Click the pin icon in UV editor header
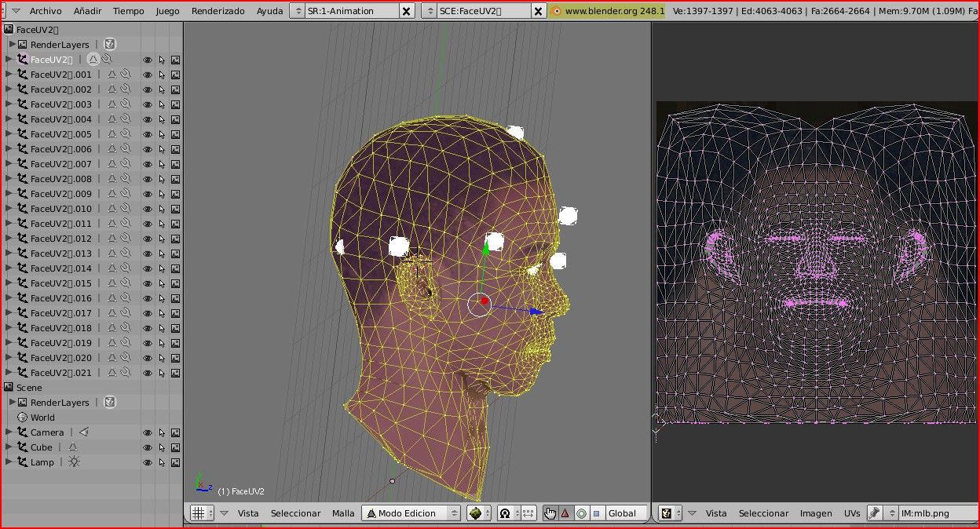Screen dimensions: 980x529 (875, 513)
